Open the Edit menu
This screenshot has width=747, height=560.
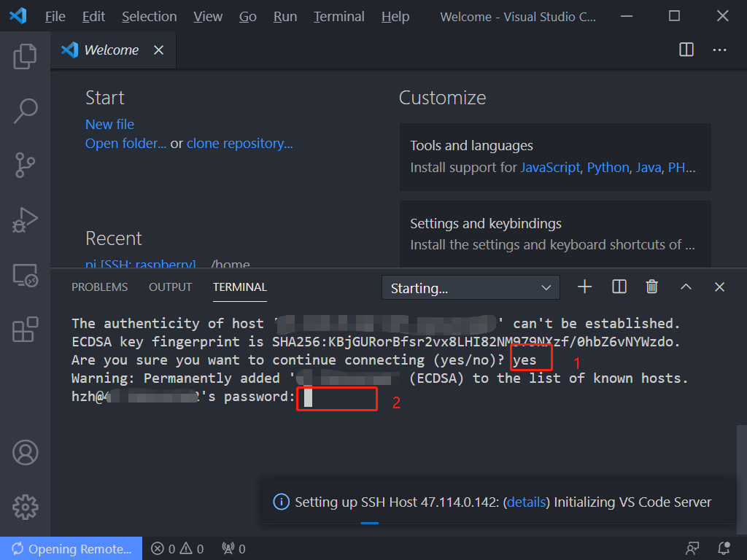[x=93, y=17]
